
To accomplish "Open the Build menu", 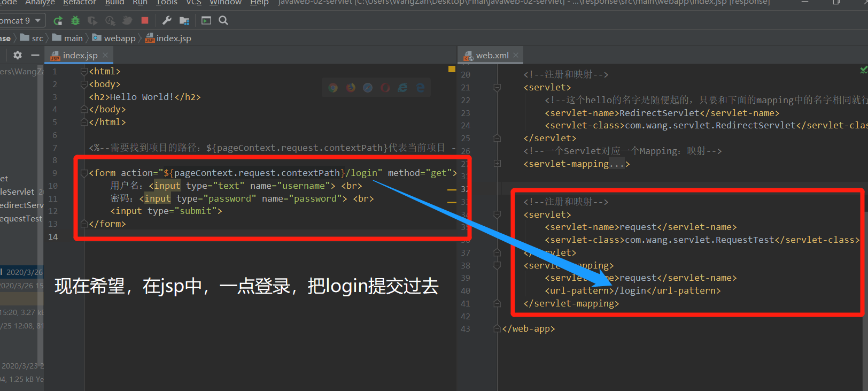I will click(114, 3).
